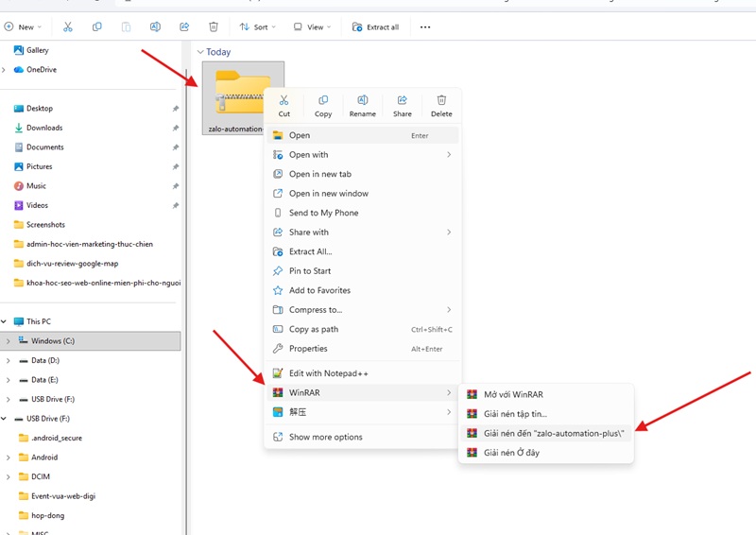This screenshot has height=535, width=756.
Task: Choose Giải nén Ở đây
Action: tap(546, 453)
